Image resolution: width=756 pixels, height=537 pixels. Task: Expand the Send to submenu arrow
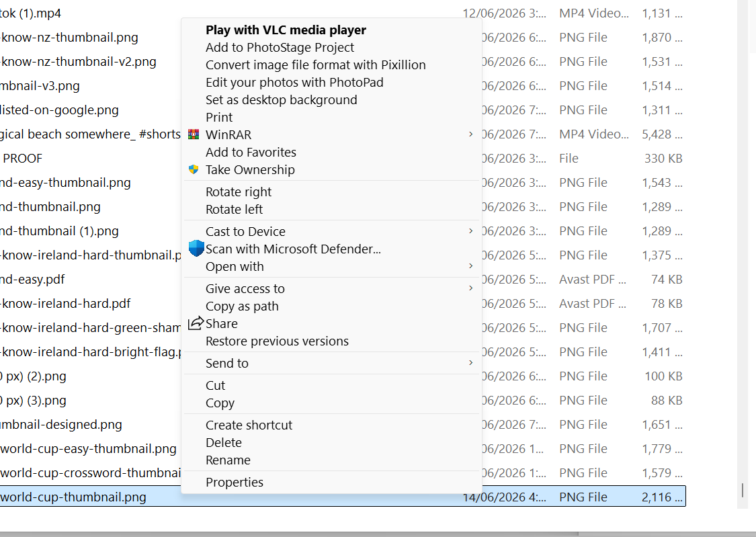point(470,362)
